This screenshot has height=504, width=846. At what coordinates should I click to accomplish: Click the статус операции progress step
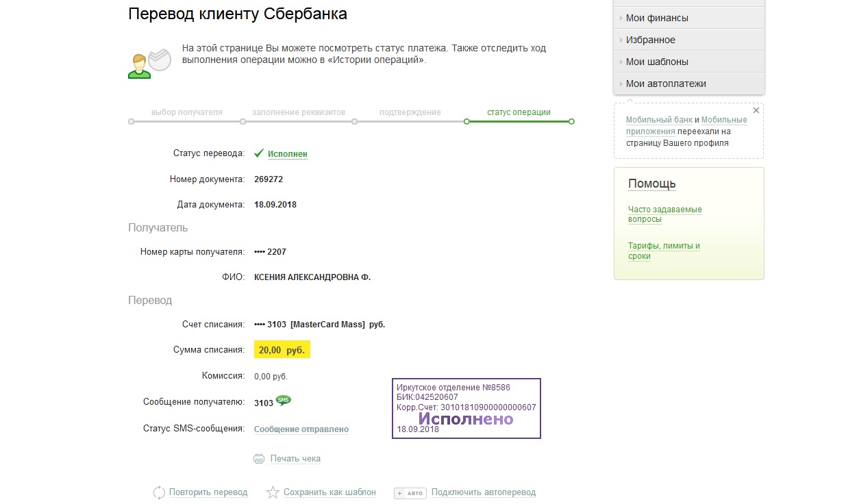tap(519, 112)
